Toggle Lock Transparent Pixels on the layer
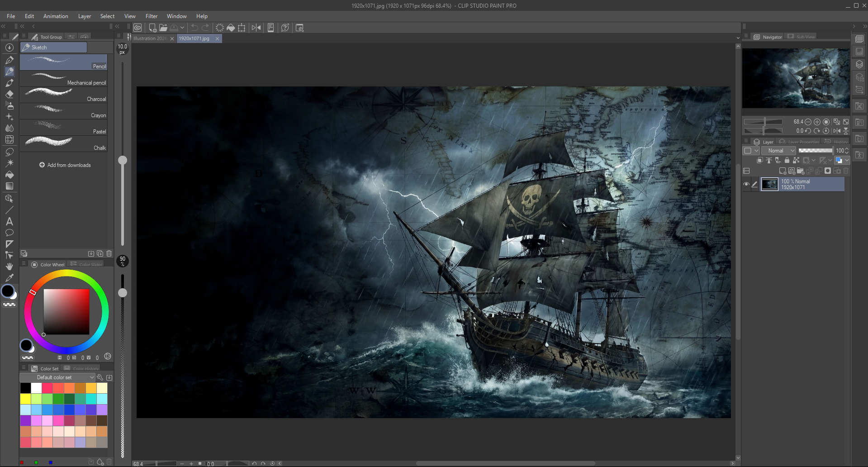Image resolution: width=868 pixels, height=467 pixels. click(796, 160)
